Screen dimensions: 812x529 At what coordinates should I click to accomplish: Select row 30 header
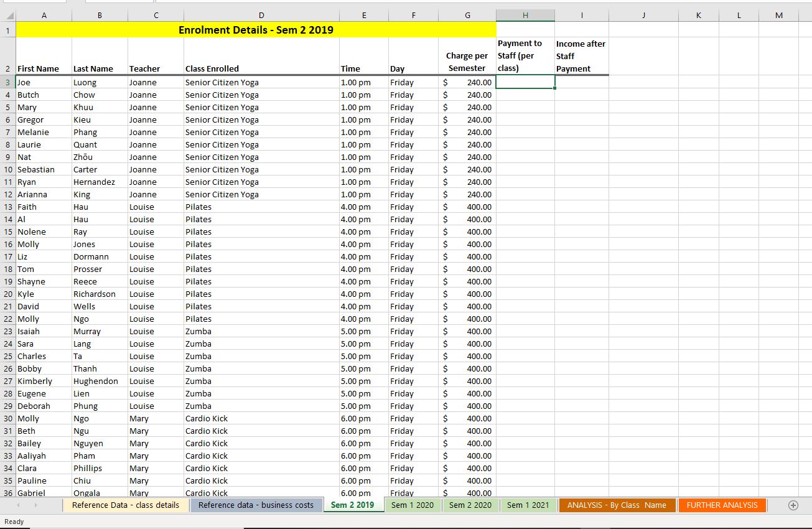pos(7,418)
